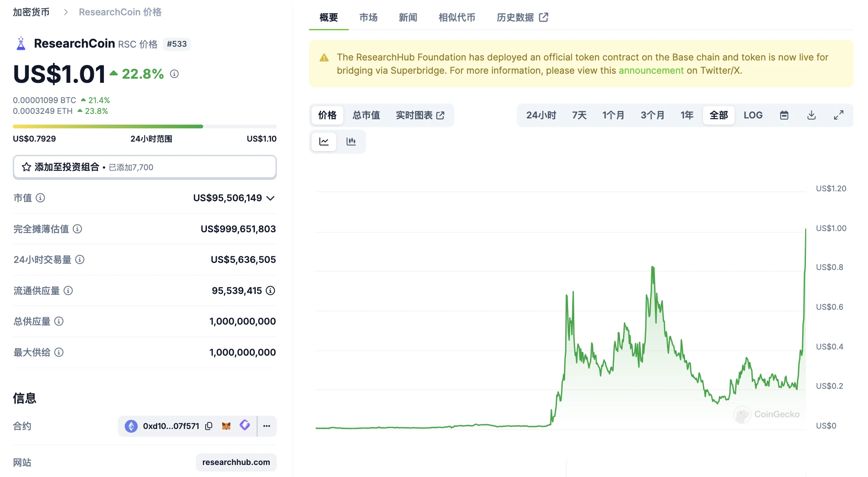Image resolution: width=868 pixels, height=477 pixels.
Task: Open the 新闻 tab
Action: 408,17
